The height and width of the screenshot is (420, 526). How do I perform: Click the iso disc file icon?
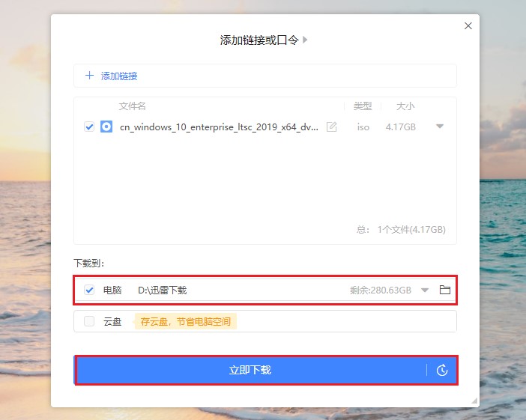106,127
